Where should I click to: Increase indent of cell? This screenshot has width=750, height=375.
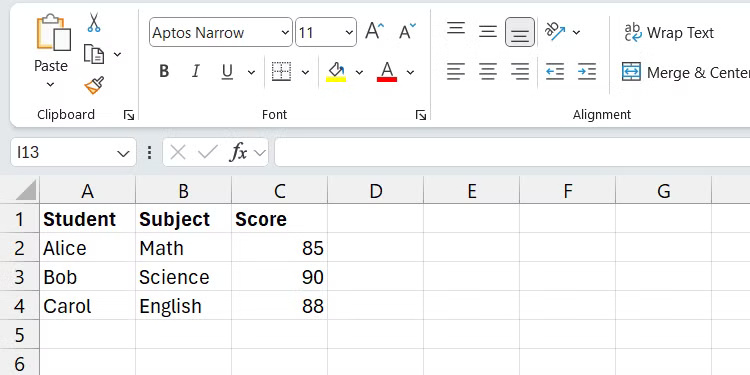(587, 72)
